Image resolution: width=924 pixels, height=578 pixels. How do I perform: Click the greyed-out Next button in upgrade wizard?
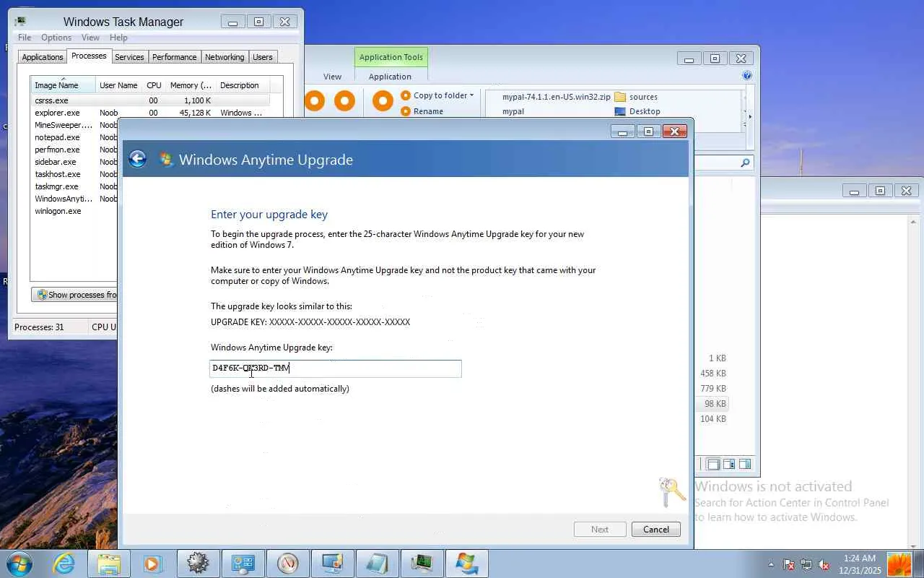600,530
